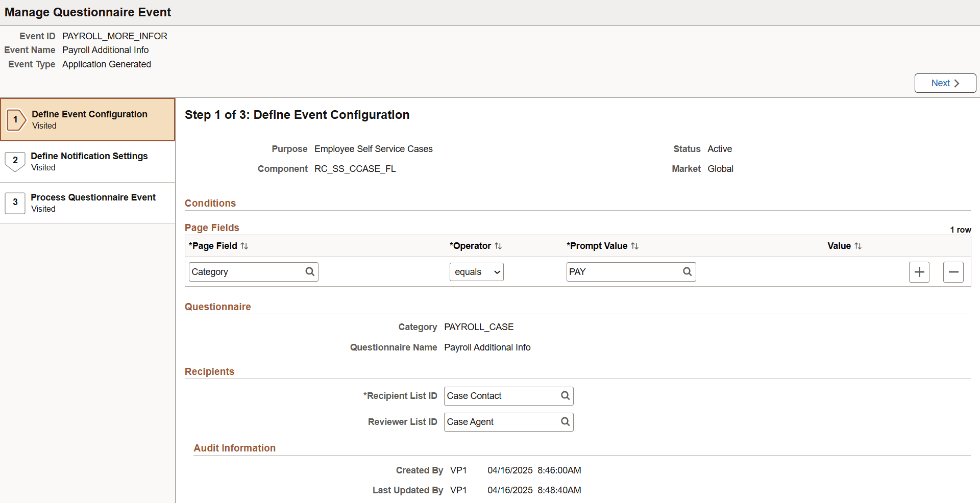Add a new page field condition row
This screenshot has height=503, width=980.
tap(919, 271)
